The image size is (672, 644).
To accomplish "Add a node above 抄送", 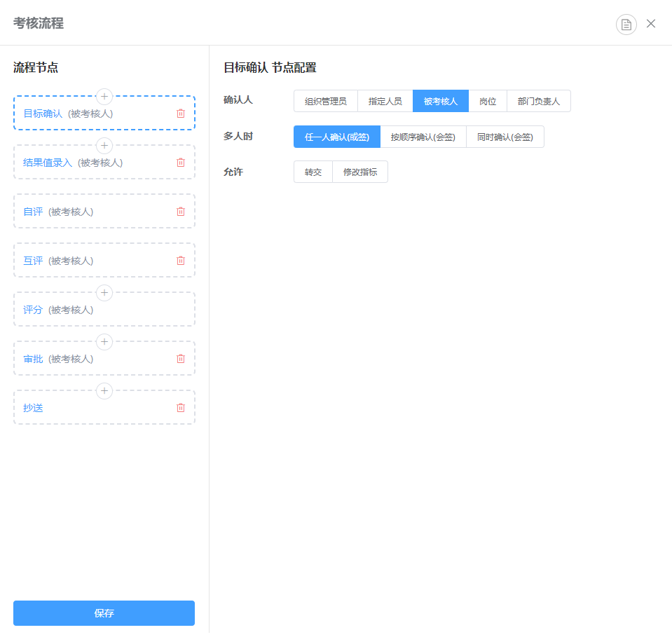I will point(104,391).
